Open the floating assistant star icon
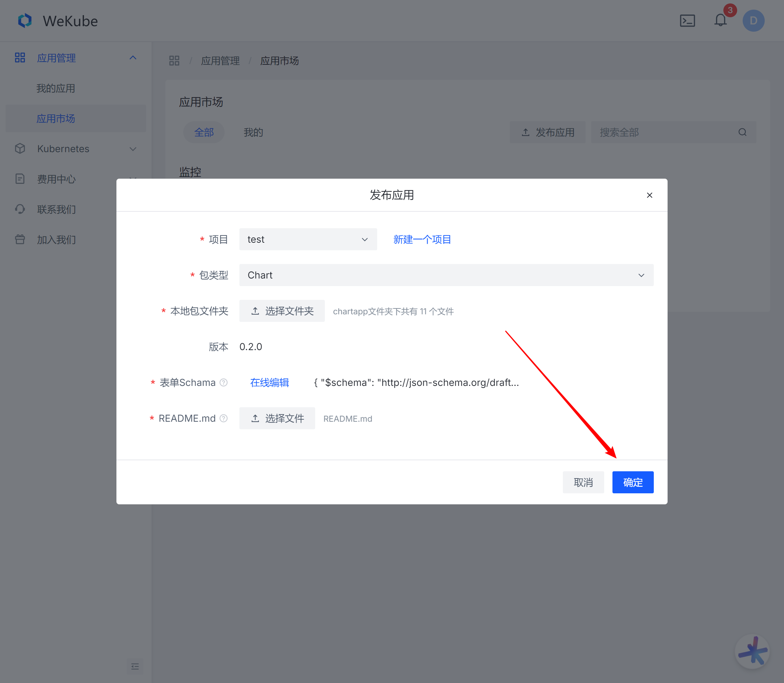784x683 pixels. [x=752, y=651]
